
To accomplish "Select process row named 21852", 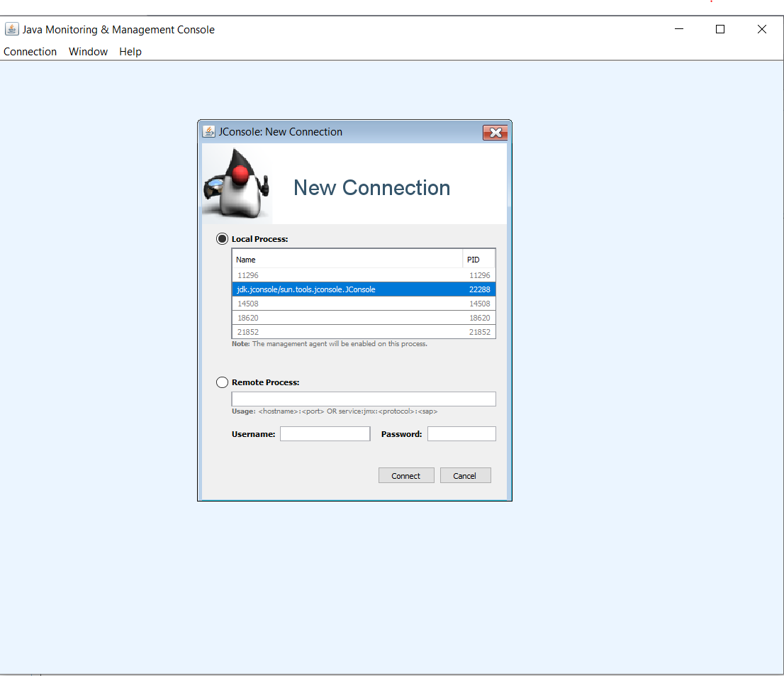I will (x=364, y=332).
